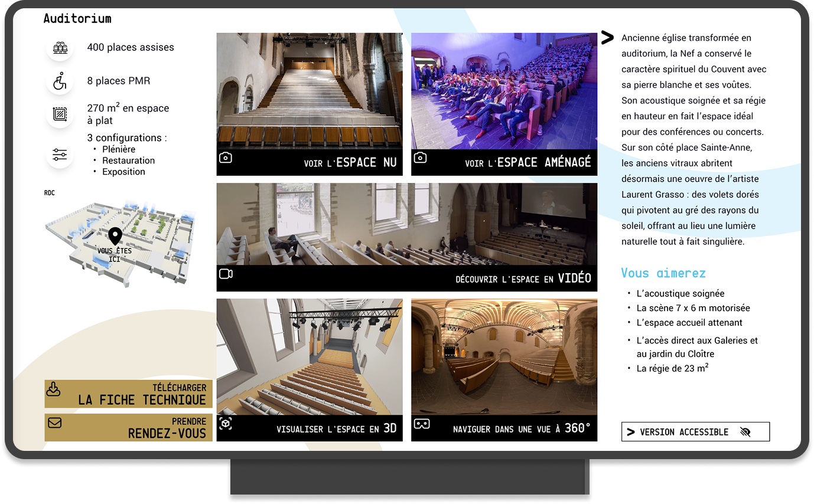Click the download icon on Fiche Technique button
This screenshot has height=504, width=814.
54,390
